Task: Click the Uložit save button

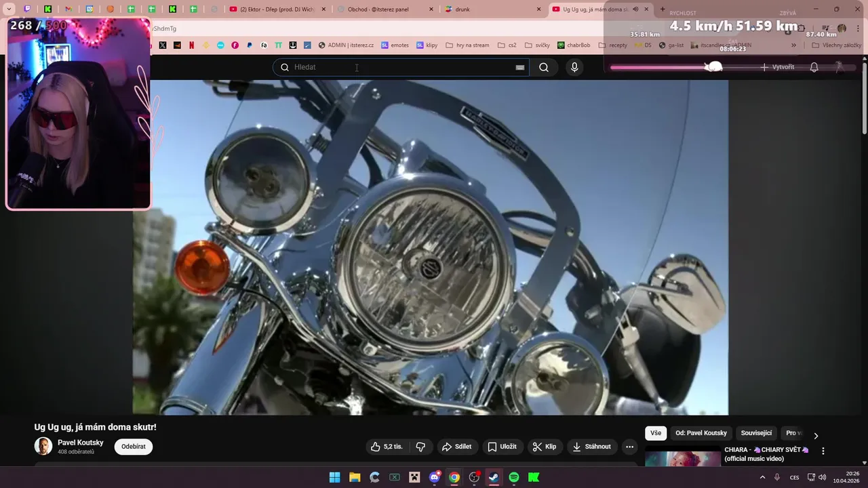Action: tap(502, 447)
